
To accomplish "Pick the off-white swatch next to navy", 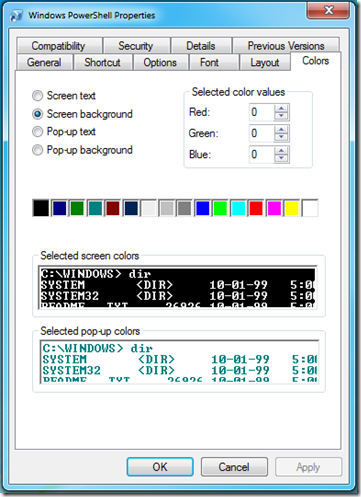I will pyautogui.click(x=149, y=208).
